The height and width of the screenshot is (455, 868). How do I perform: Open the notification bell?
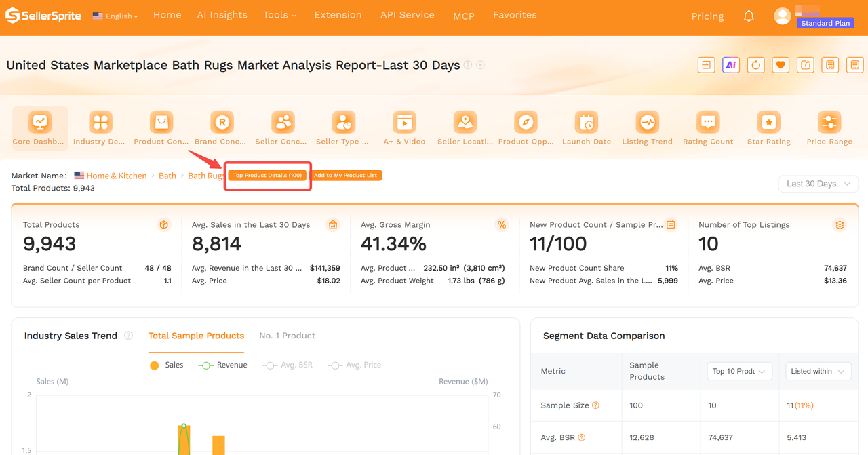tap(749, 16)
